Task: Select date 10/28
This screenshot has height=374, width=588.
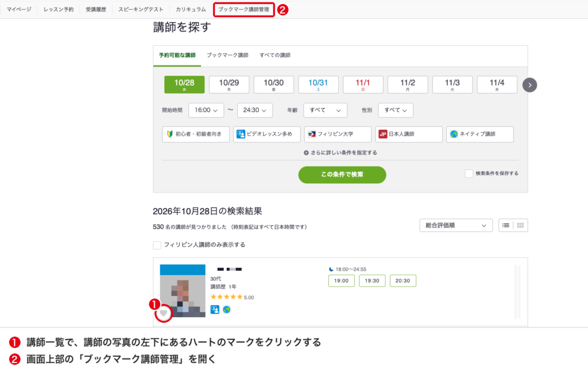Action: [184, 84]
